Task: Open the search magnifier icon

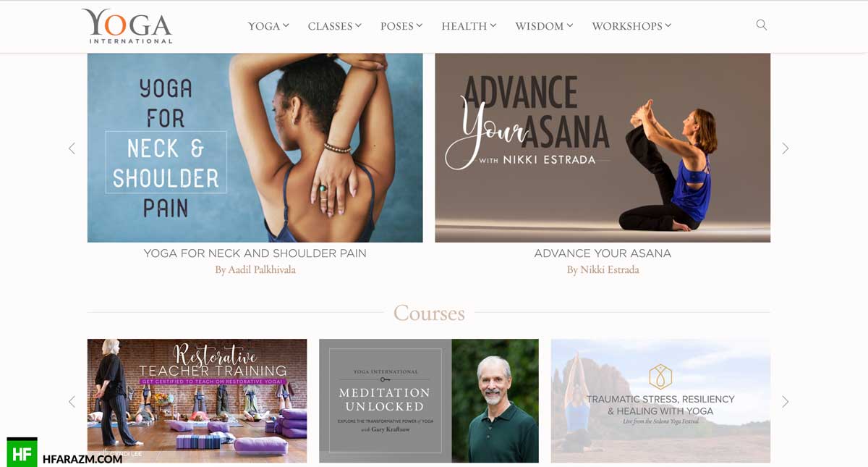Action: pos(761,25)
